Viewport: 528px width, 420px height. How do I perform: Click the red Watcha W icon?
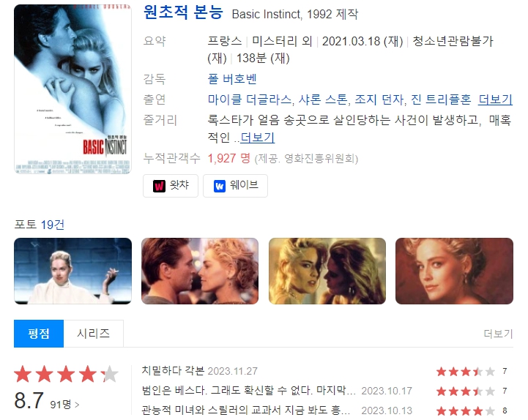159,186
